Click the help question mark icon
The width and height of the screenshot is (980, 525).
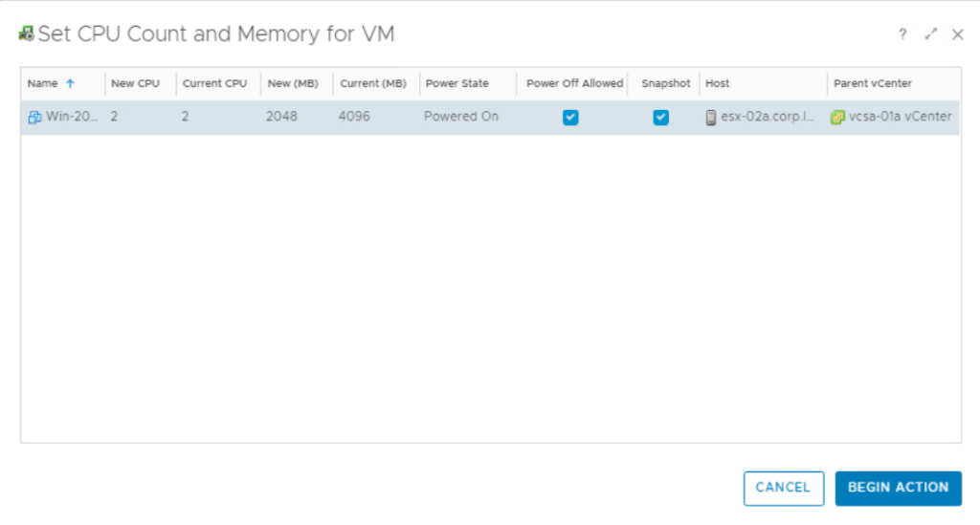902,34
